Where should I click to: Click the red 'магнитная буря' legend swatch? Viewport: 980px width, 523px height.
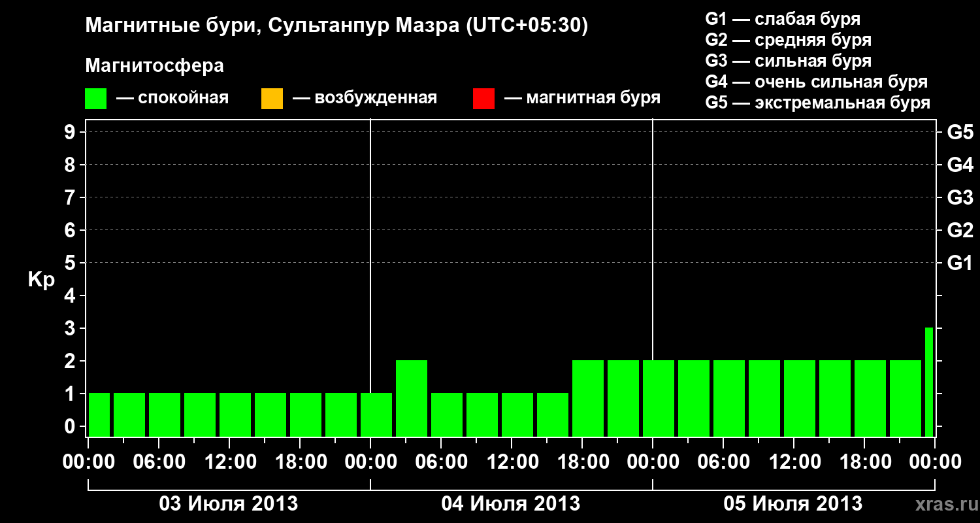pyautogui.click(x=483, y=99)
